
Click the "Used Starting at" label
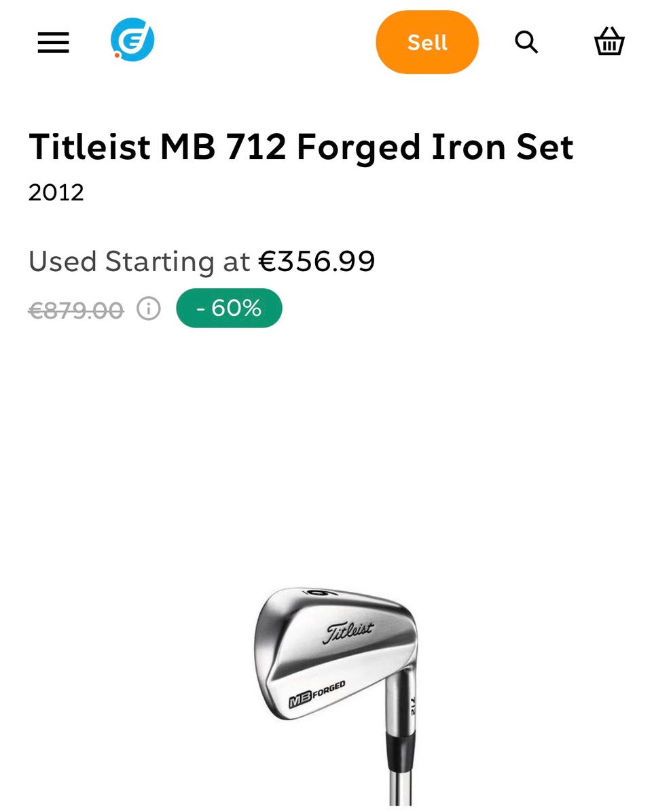point(139,262)
